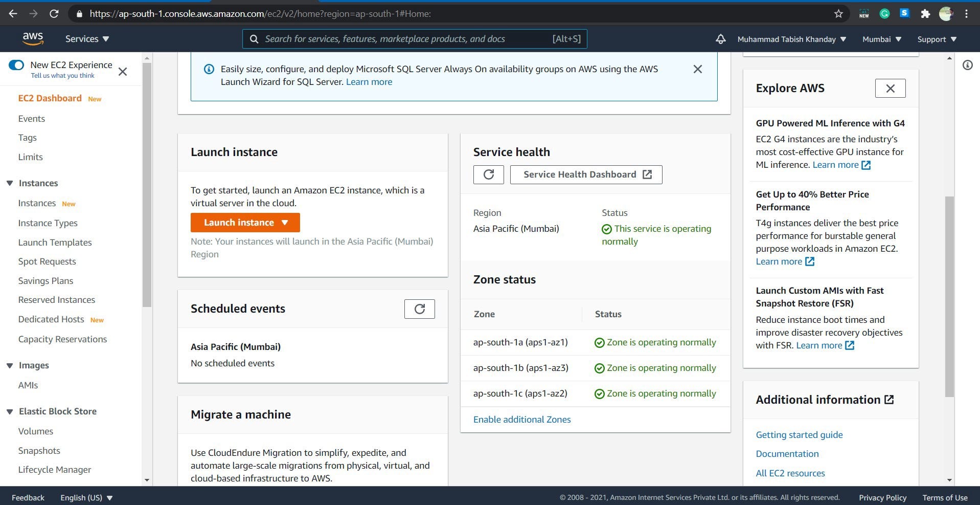Open the Support dropdown menu
The image size is (980, 505).
coord(937,39)
